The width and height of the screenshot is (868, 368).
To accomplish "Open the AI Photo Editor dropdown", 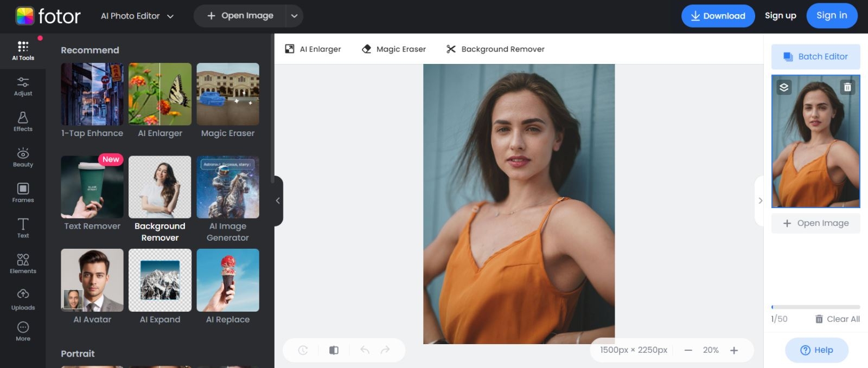I will 137,16.
